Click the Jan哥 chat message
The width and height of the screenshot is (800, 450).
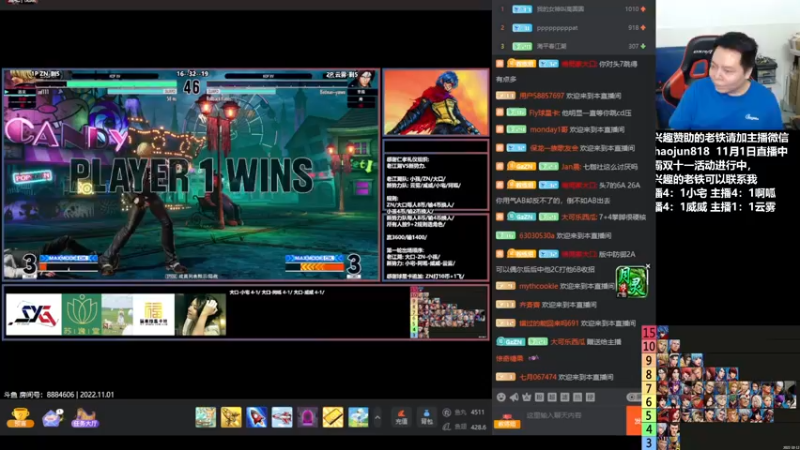(x=567, y=167)
